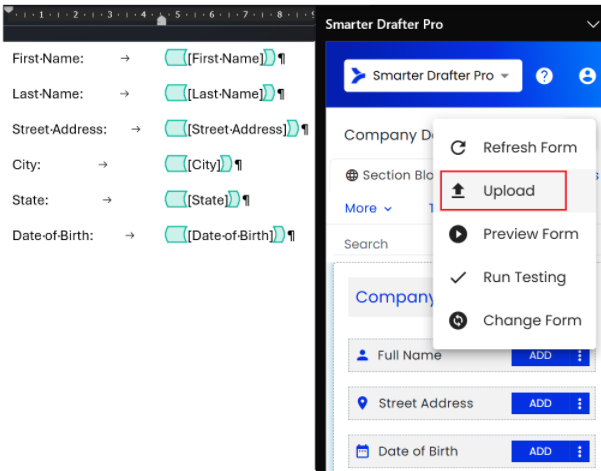Viewport: 601px width, 471px height.
Task: Click the Search input field
Action: (383, 244)
